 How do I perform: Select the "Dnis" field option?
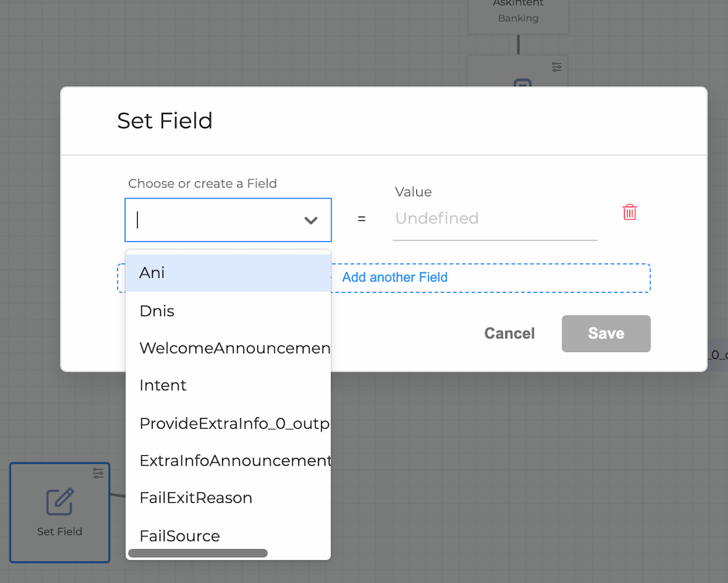(157, 311)
